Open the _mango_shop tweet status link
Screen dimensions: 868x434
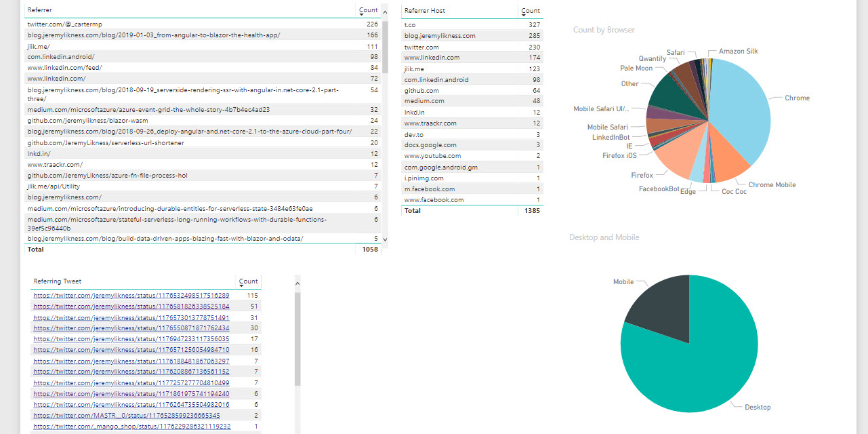[x=132, y=427]
